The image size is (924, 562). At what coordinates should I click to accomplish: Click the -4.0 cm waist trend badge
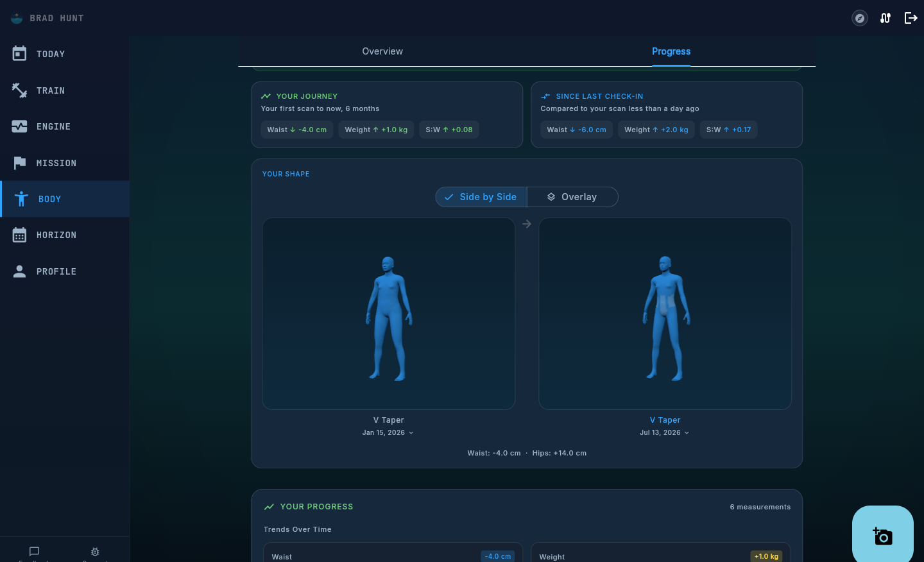[x=498, y=556]
